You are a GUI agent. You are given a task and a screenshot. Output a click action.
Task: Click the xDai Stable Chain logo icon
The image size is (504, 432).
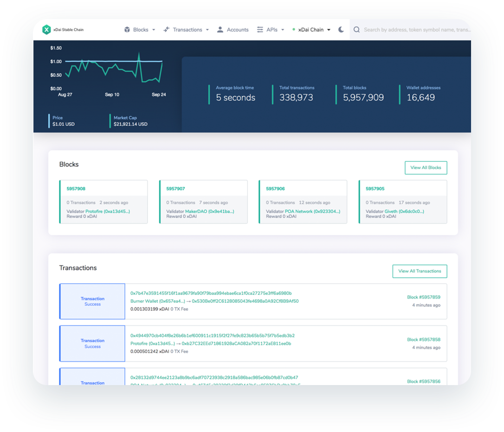tap(46, 30)
